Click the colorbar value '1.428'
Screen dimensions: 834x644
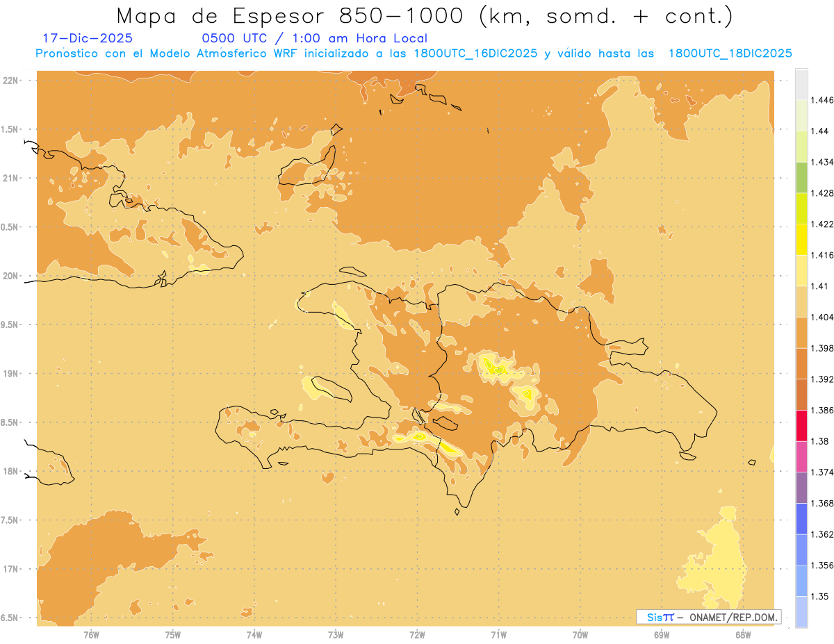click(823, 193)
